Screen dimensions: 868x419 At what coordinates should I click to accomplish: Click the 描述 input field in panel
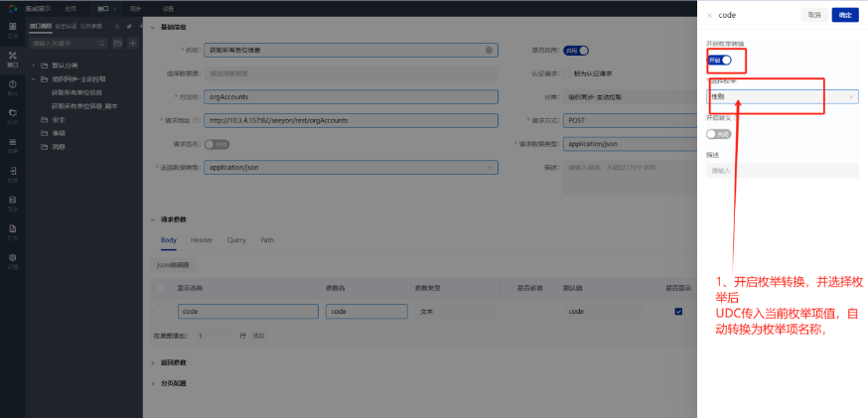pos(782,170)
